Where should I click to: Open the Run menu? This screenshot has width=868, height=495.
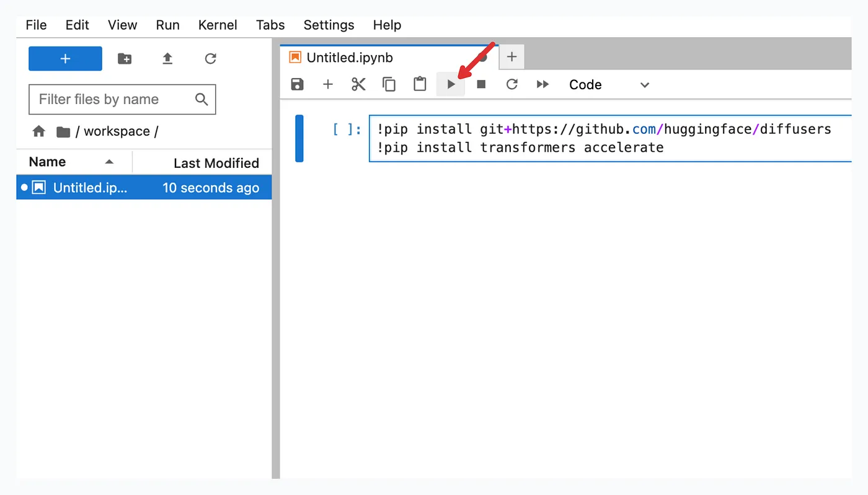coord(168,25)
